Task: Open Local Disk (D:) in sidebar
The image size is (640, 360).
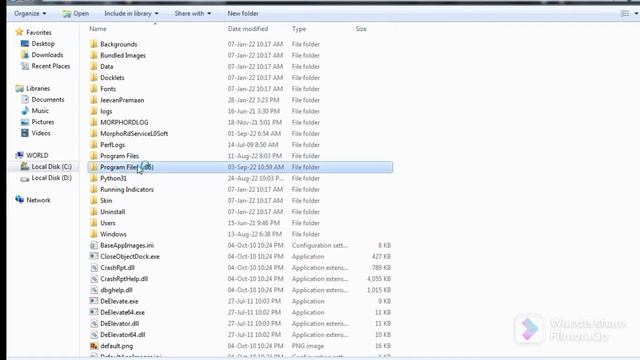Action: pyautogui.click(x=51, y=178)
